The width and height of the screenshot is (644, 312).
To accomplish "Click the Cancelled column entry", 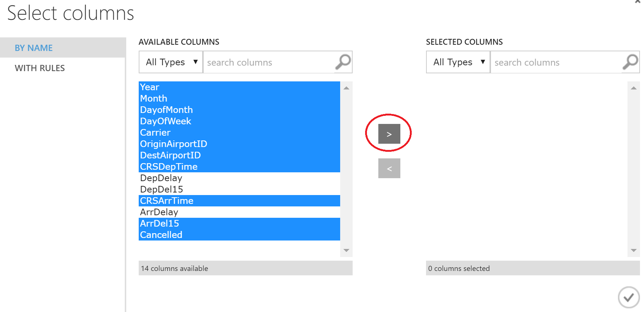I will [161, 235].
